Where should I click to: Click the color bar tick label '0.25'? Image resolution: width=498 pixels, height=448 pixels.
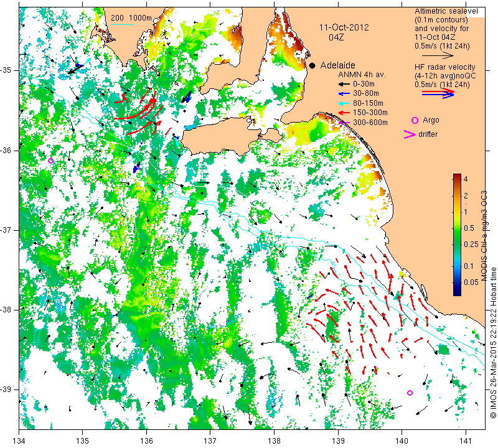point(471,244)
